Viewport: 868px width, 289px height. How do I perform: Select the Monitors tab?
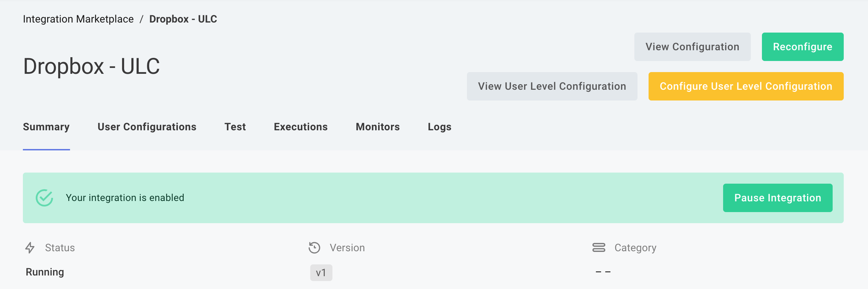point(378,127)
